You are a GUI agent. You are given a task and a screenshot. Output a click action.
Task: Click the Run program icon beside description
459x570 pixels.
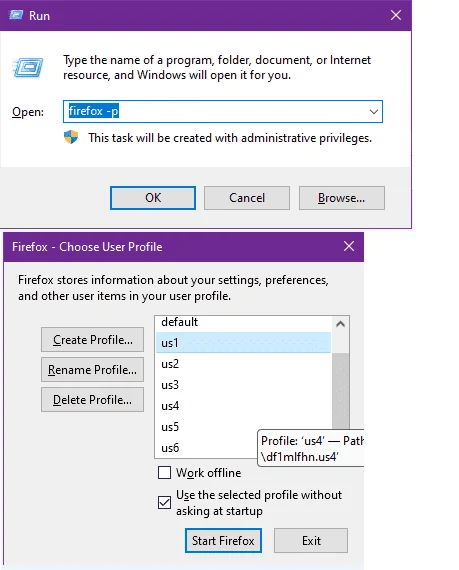pyautogui.click(x=28, y=68)
